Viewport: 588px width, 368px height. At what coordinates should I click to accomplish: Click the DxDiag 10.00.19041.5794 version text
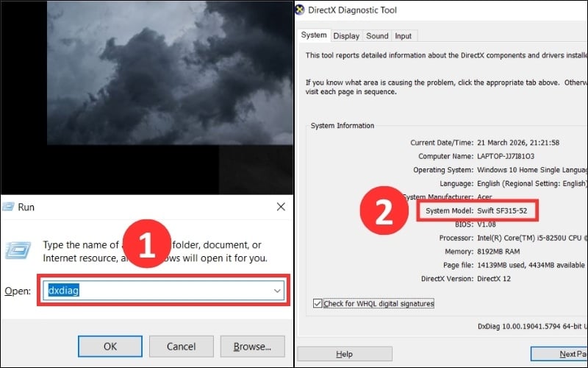pos(532,326)
